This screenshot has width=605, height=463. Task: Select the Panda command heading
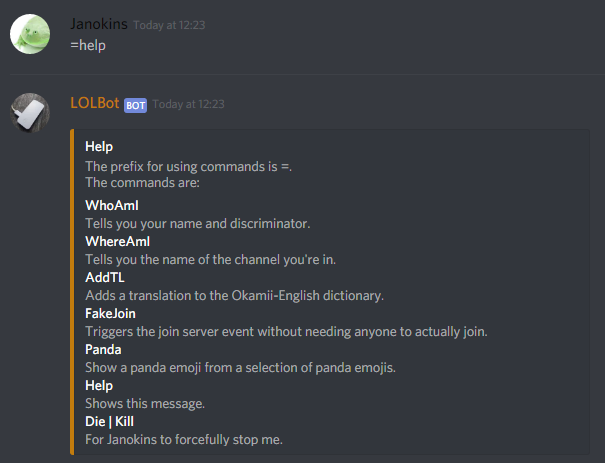[x=103, y=349]
